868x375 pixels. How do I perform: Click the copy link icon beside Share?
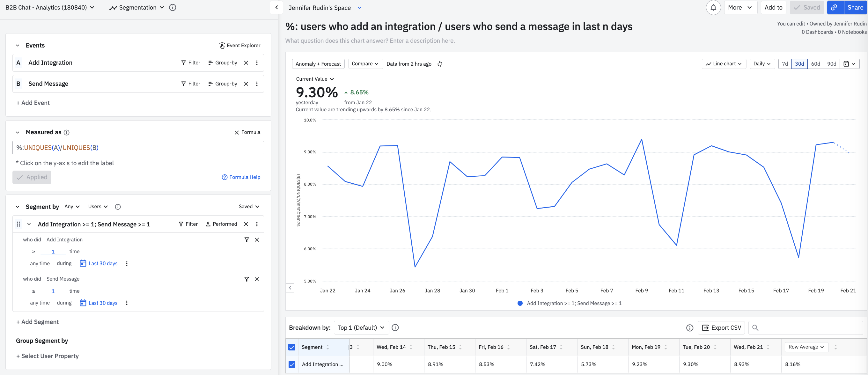(835, 7)
